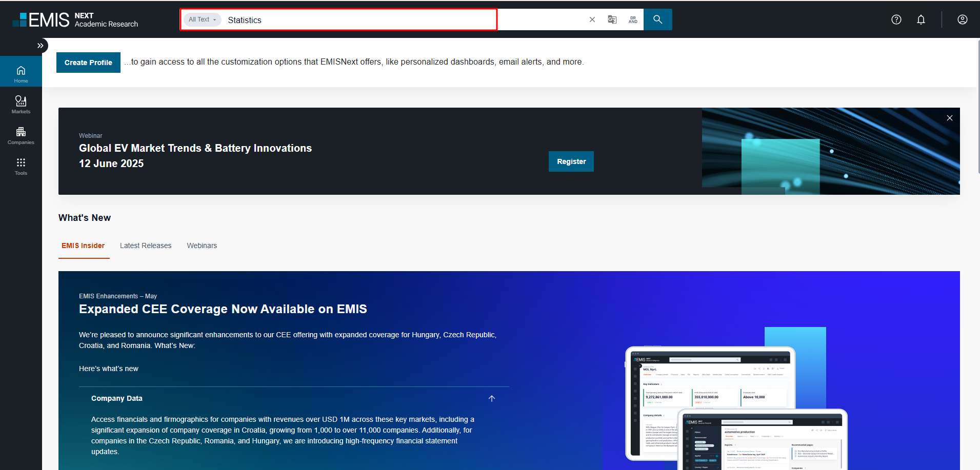Open the user account icon
This screenshot has height=470, width=980.
point(962,19)
